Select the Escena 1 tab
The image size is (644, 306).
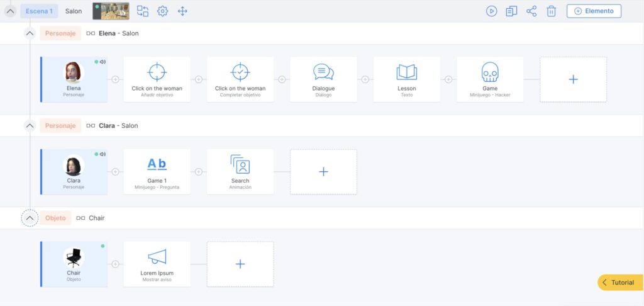(40, 11)
